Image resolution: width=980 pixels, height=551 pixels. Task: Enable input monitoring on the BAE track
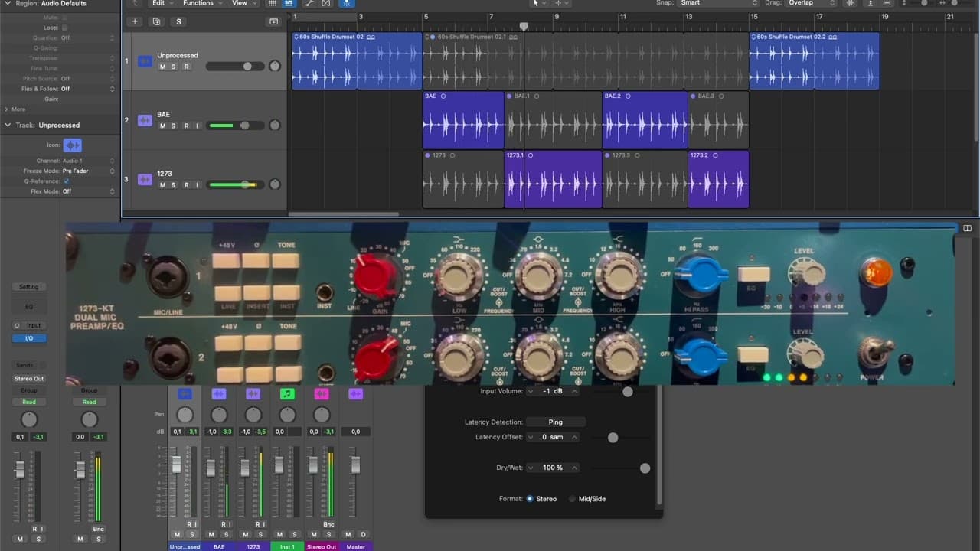(197, 126)
